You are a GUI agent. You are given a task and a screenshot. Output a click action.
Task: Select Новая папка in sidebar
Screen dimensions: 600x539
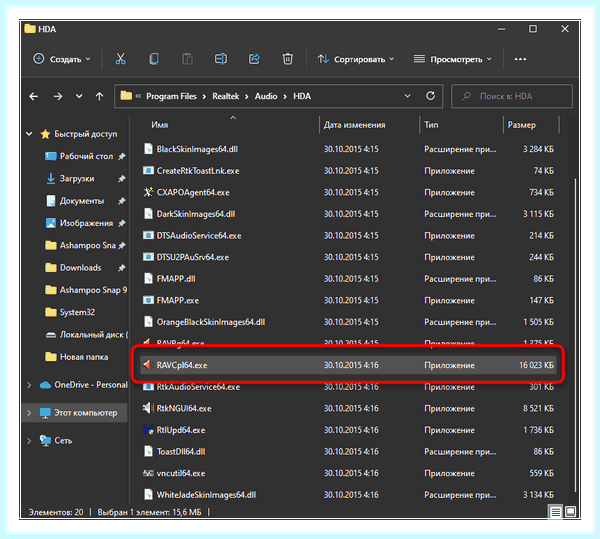(x=84, y=357)
